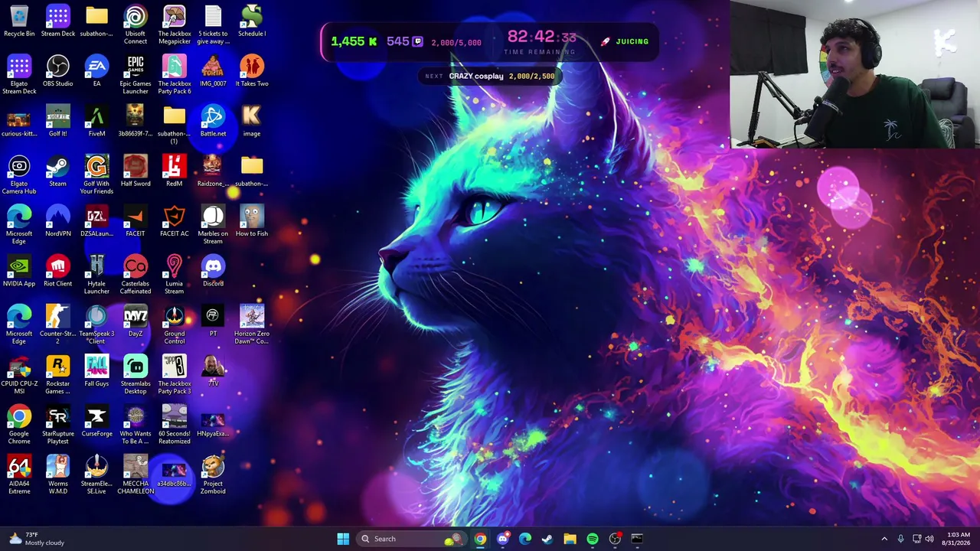Select The Jackbox Party Pack 3 icon
The width and height of the screenshot is (980, 551).
click(175, 375)
